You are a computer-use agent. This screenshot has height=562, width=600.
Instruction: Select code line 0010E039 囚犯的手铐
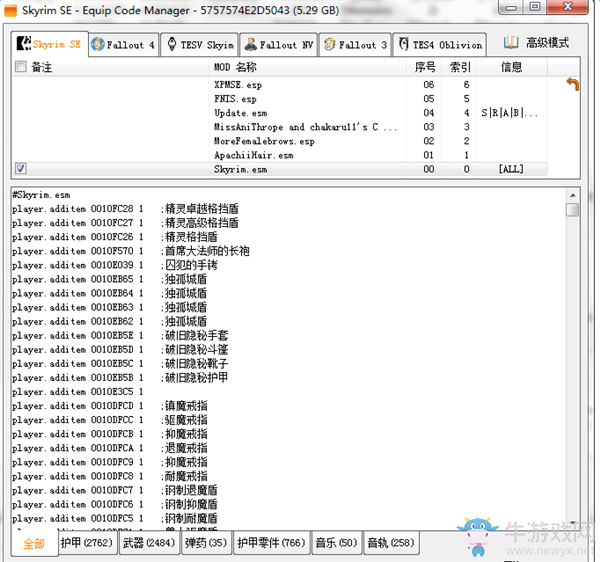(115, 266)
